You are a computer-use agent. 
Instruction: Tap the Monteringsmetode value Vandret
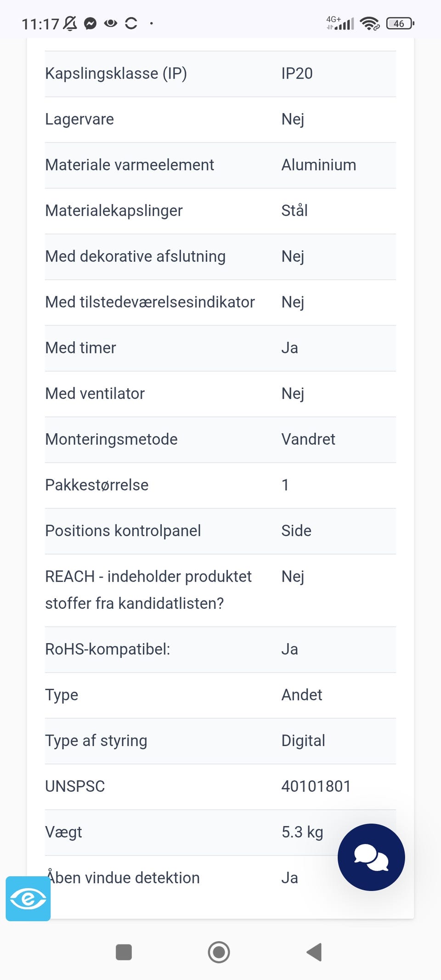[308, 439]
